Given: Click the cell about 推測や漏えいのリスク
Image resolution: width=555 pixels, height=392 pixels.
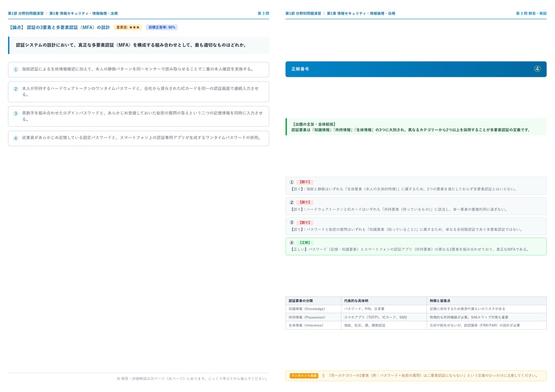Looking at the screenshot, I should [487, 309].
